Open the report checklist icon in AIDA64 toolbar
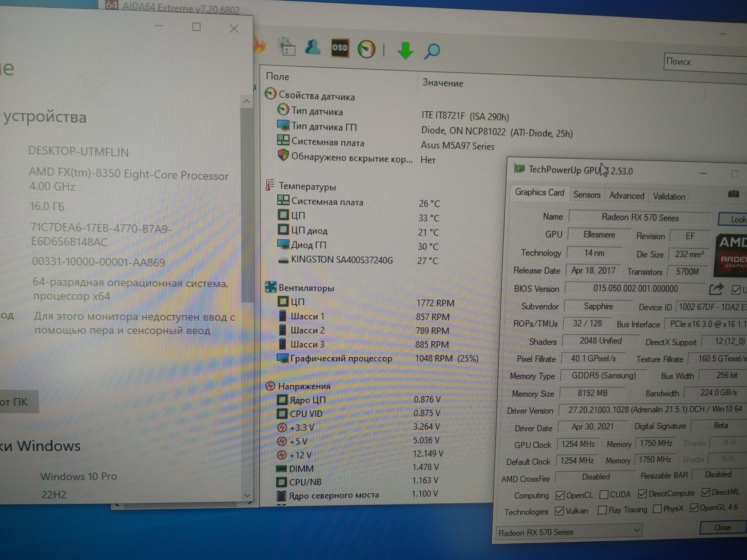Viewport: 747px width, 560px height. [287, 47]
